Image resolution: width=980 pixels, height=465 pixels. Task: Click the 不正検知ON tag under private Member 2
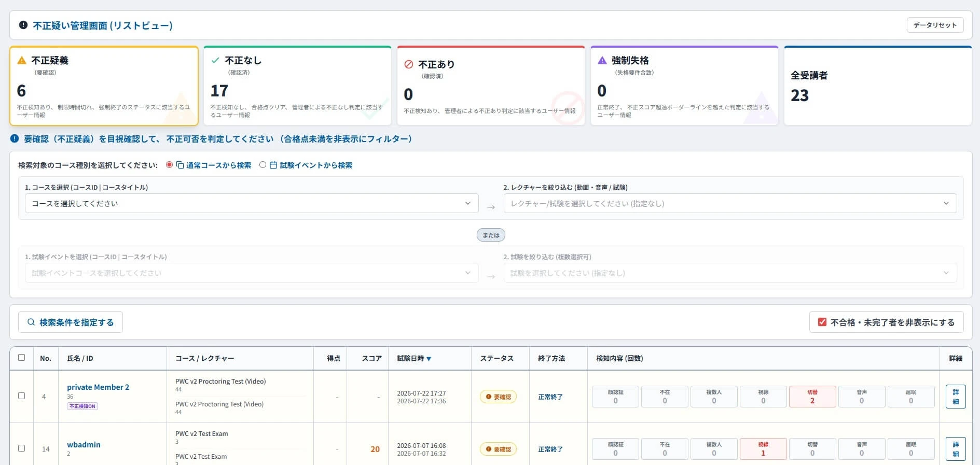coord(82,406)
